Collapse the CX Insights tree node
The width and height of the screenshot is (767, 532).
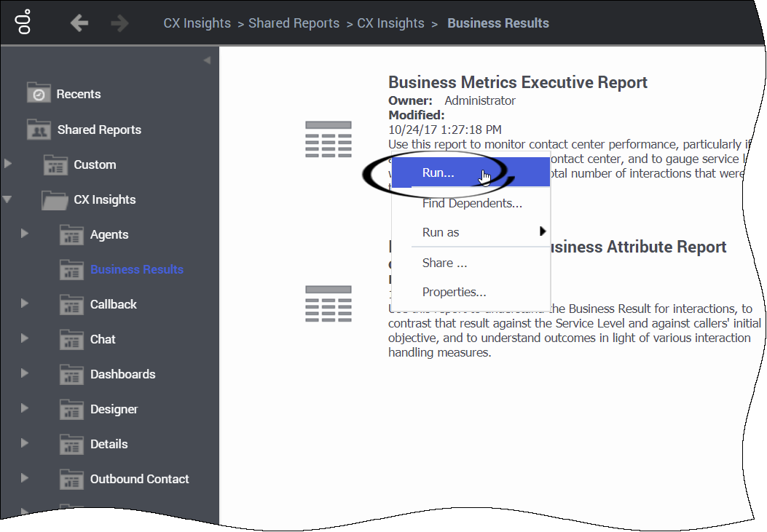point(7,199)
